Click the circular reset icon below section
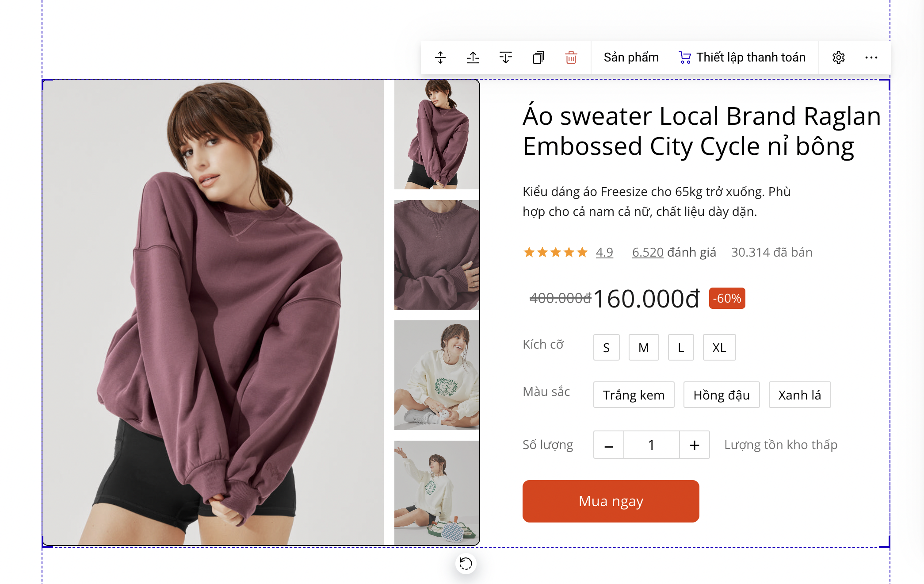924x584 pixels. click(466, 564)
